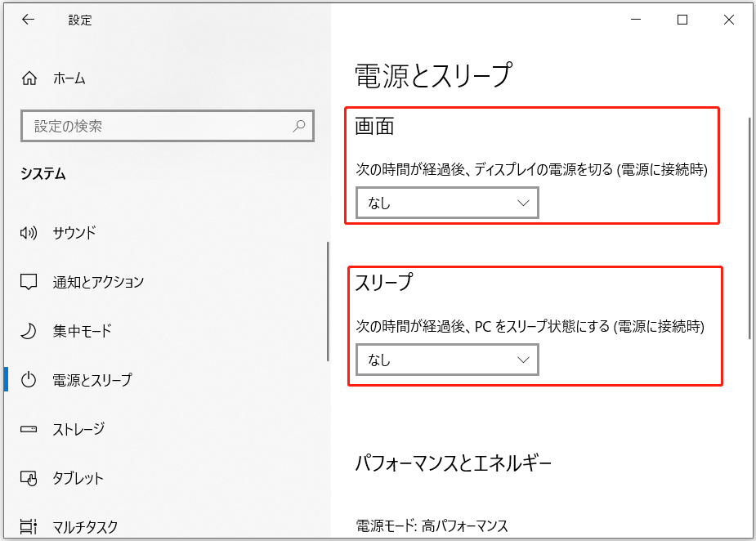This screenshot has width=756, height=541.
Task: Click the back arrow button
Action: 28,20
